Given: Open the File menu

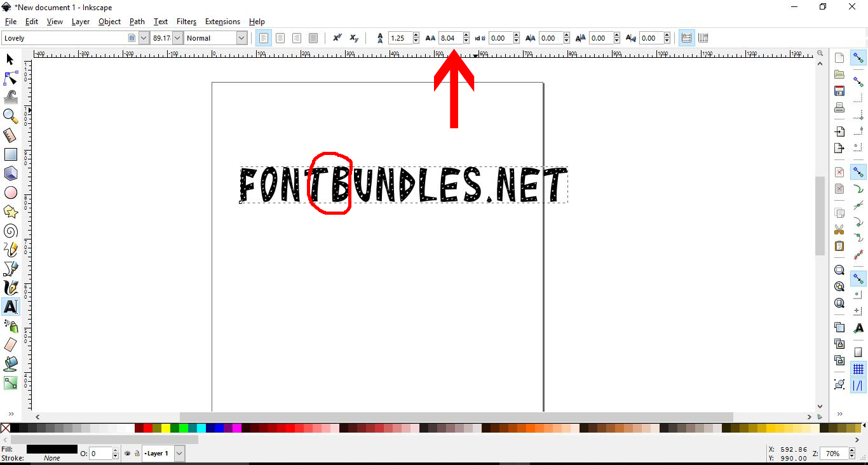Looking at the screenshot, I should [x=10, y=22].
